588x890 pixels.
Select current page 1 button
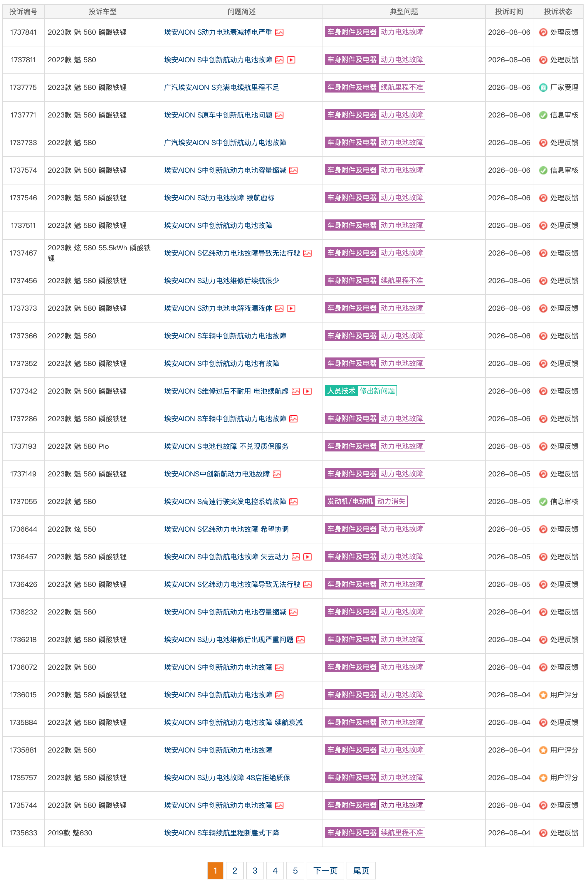(215, 871)
